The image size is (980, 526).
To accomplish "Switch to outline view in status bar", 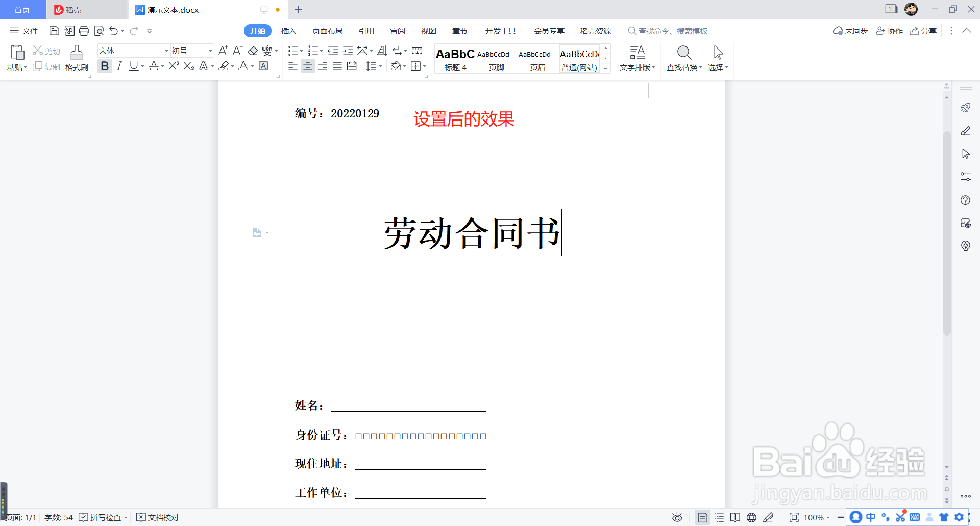I will [x=719, y=517].
